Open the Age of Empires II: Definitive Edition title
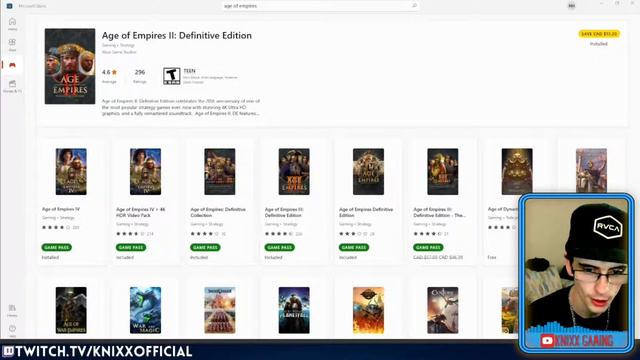The image size is (640, 360). (x=177, y=36)
